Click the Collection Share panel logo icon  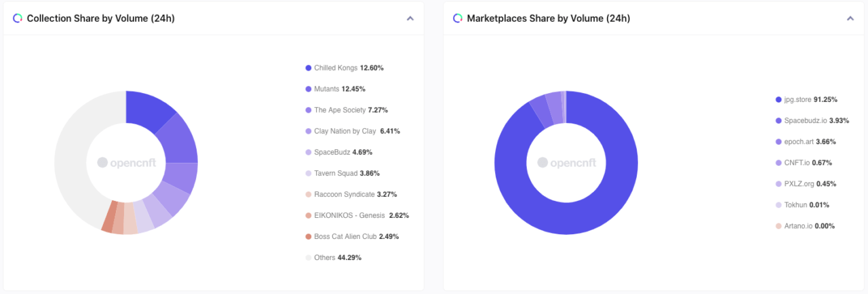click(x=18, y=18)
